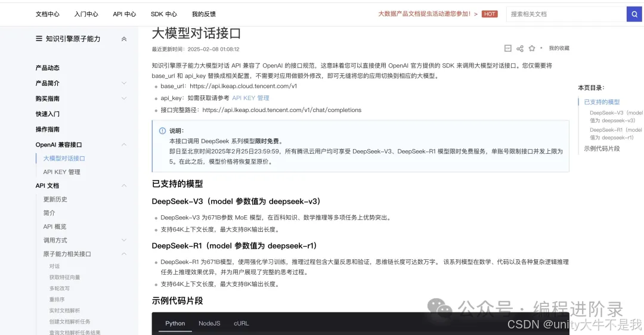Collapse 原子能力相关接口 chevron

tap(124, 254)
